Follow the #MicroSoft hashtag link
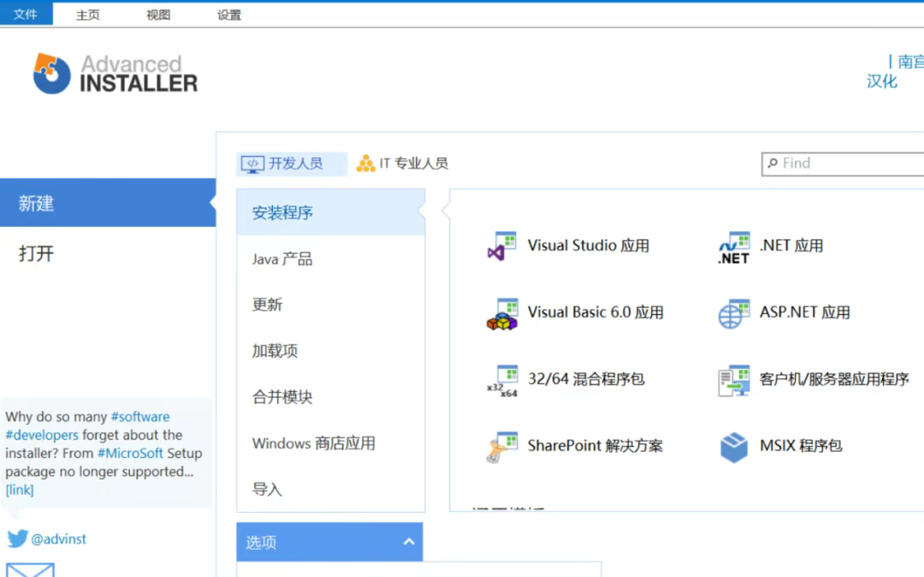Image resolution: width=924 pixels, height=577 pixels. point(130,453)
